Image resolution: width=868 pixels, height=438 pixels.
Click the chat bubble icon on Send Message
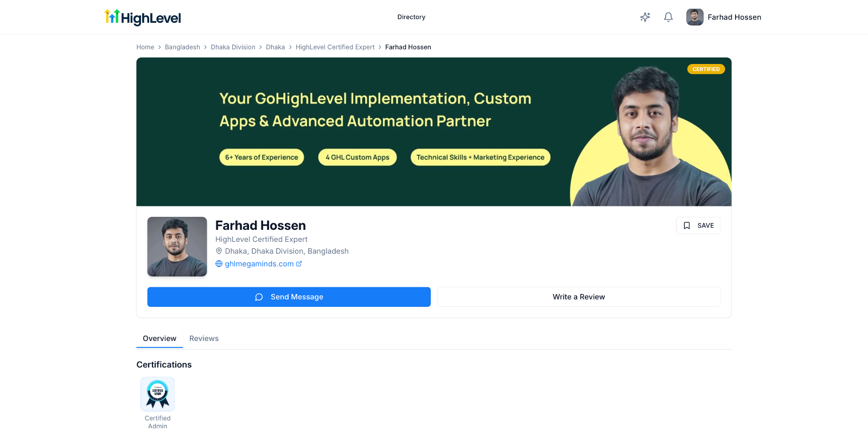[259, 297]
